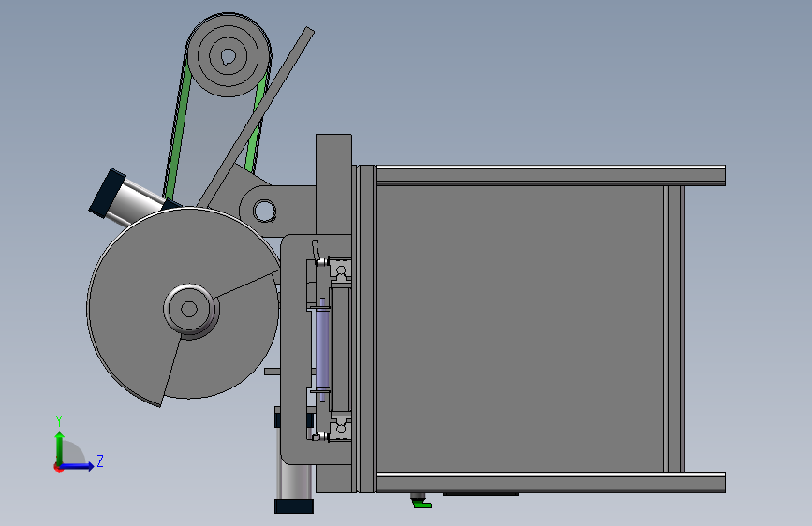Click the red origin ball of triad
The image size is (812, 526).
pos(58,467)
